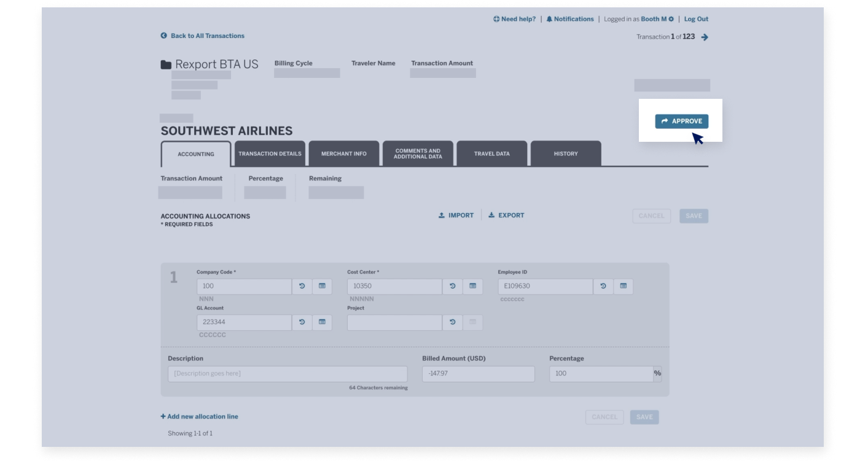Show Project field recent values history
This screenshot has height=461, width=868.
tap(453, 322)
